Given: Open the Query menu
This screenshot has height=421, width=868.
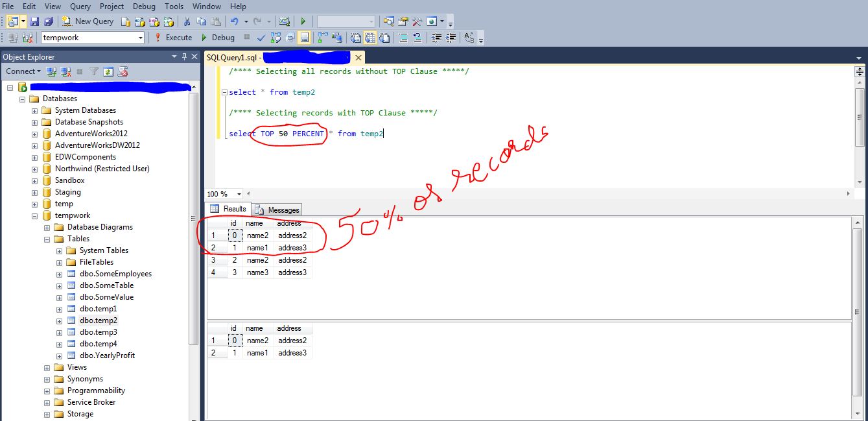Looking at the screenshot, I should point(80,6).
